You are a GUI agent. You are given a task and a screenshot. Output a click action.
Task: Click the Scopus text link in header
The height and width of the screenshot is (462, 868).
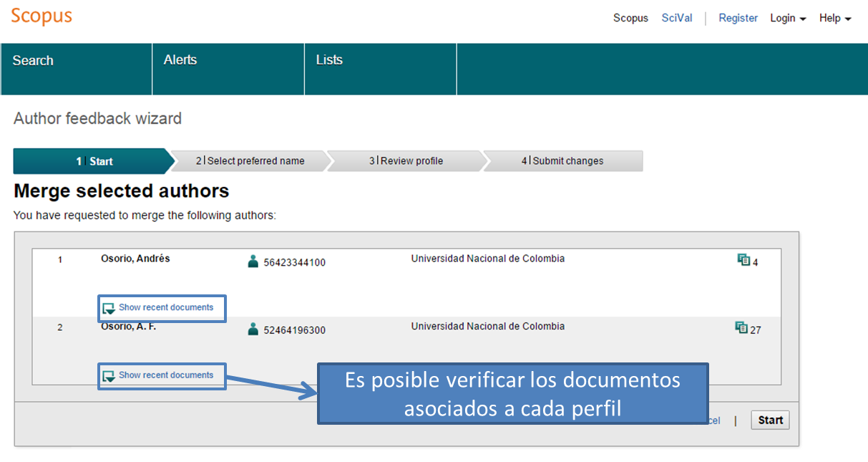[x=630, y=18]
